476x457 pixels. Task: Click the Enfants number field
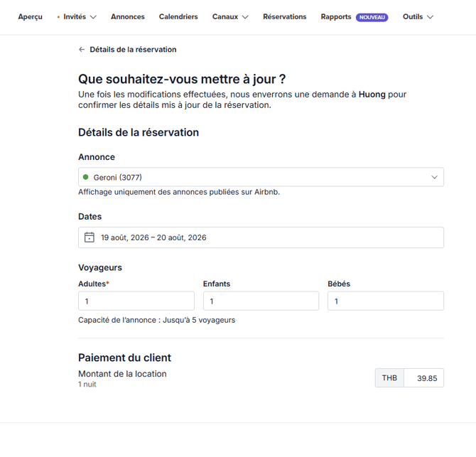click(261, 301)
